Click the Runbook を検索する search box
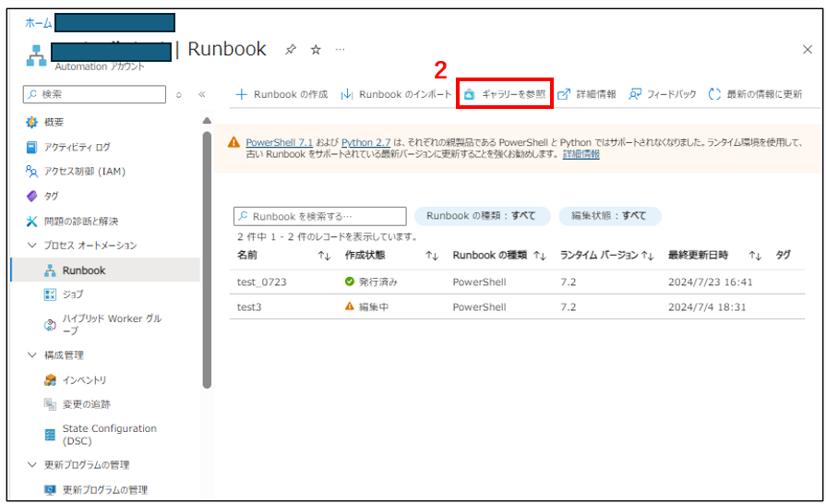 point(320,216)
